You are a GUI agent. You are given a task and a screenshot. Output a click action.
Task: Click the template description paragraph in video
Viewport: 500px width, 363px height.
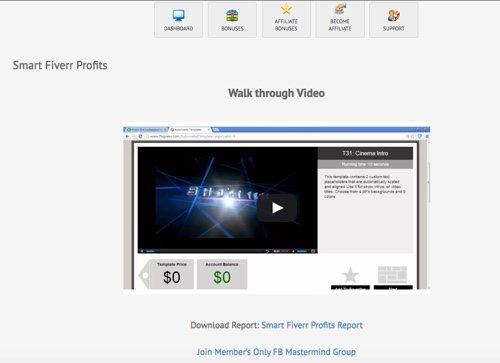(x=365, y=187)
